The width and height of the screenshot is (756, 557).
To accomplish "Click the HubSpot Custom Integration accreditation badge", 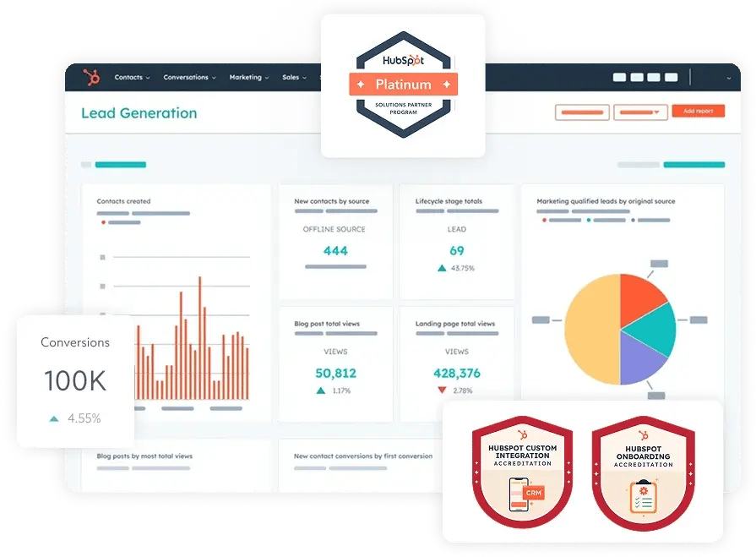I will (x=521, y=472).
